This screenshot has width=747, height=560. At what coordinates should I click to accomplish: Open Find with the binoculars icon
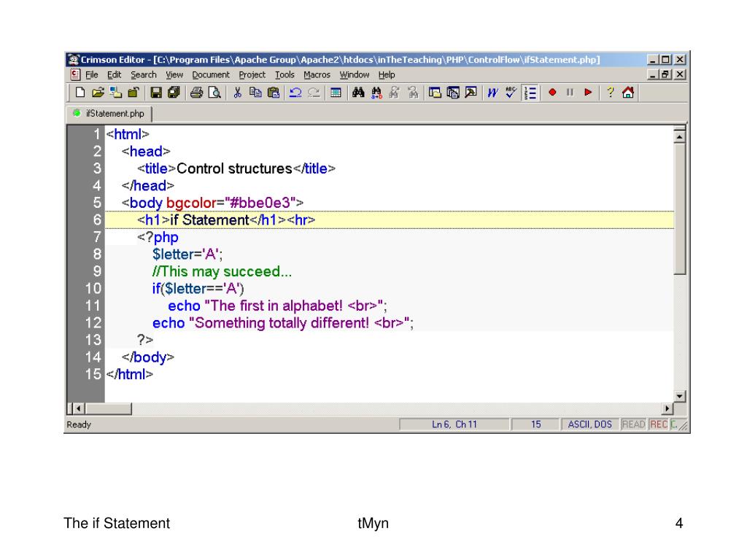[x=358, y=93]
